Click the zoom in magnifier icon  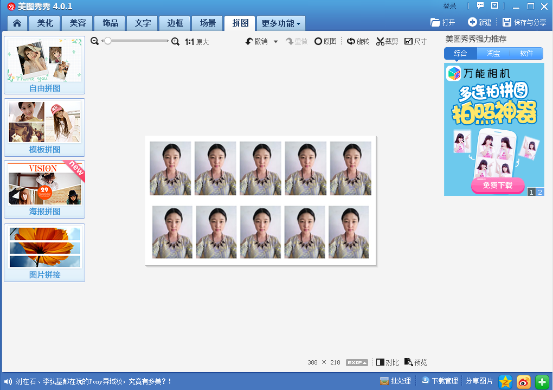point(175,42)
